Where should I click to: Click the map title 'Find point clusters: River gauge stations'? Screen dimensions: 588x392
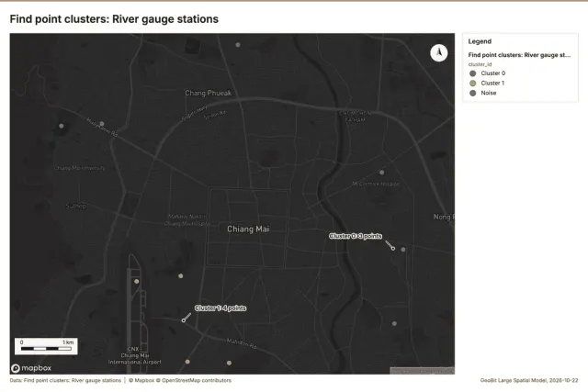114,19
